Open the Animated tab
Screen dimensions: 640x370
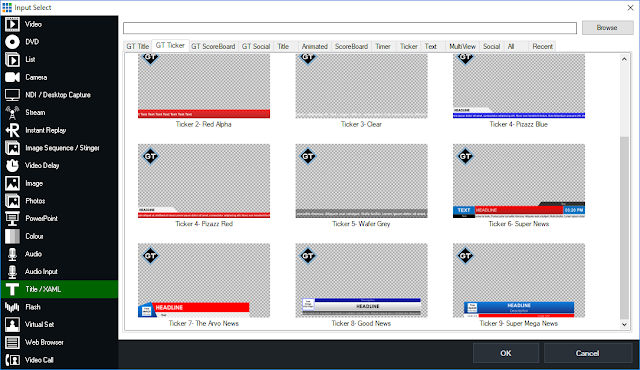(x=314, y=47)
